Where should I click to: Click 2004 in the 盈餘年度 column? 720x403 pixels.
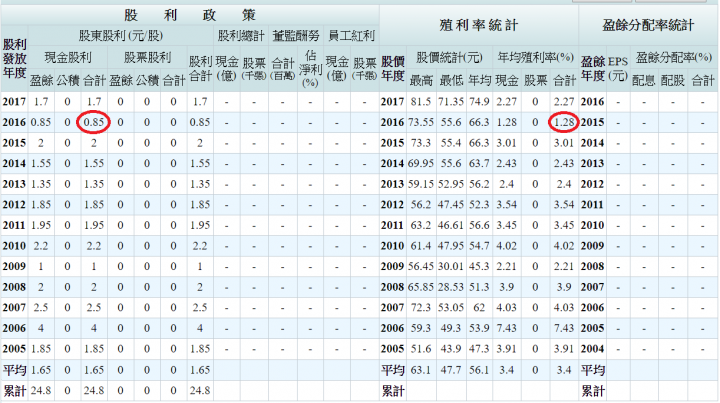592,349
